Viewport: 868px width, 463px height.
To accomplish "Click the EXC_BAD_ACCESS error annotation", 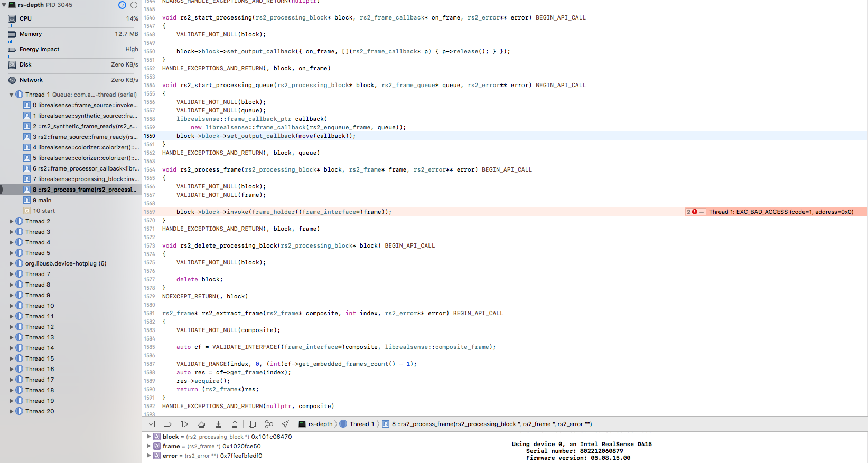I will [x=781, y=212].
